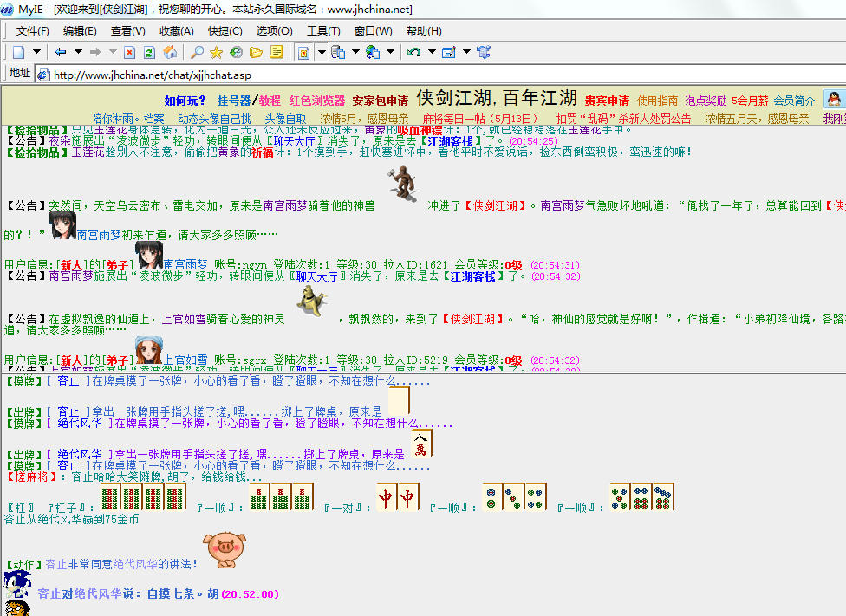This screenshot has height=616, width=846.
Task: Expand the edit page dropdown arrow
Action: [466, 52]
